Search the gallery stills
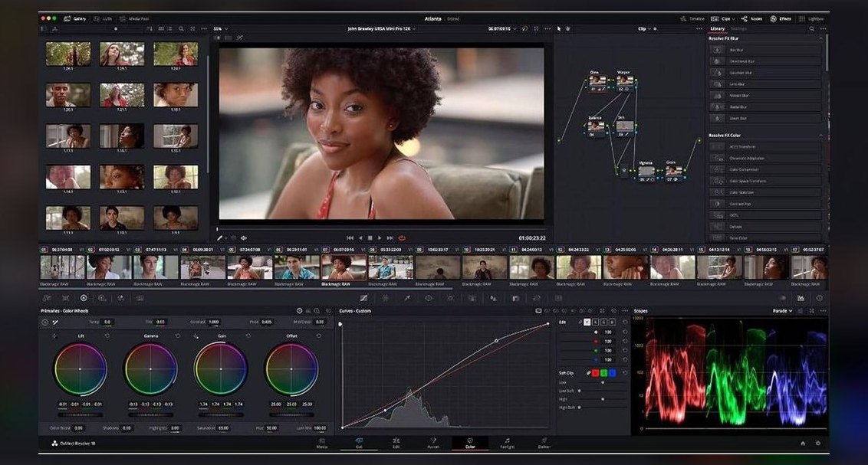The width and height of the screenshot is (868, 465). tap(181, 29)
